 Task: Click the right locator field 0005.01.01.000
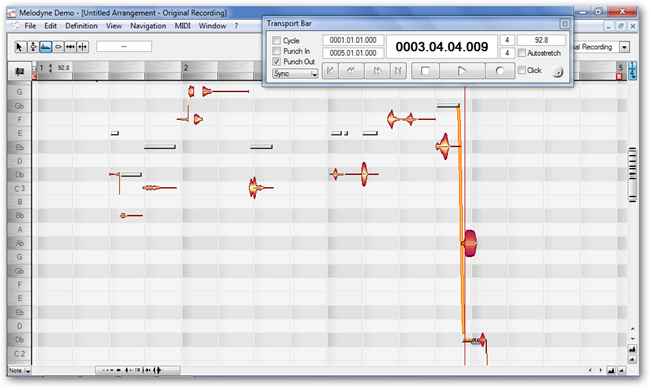[353, 53]
